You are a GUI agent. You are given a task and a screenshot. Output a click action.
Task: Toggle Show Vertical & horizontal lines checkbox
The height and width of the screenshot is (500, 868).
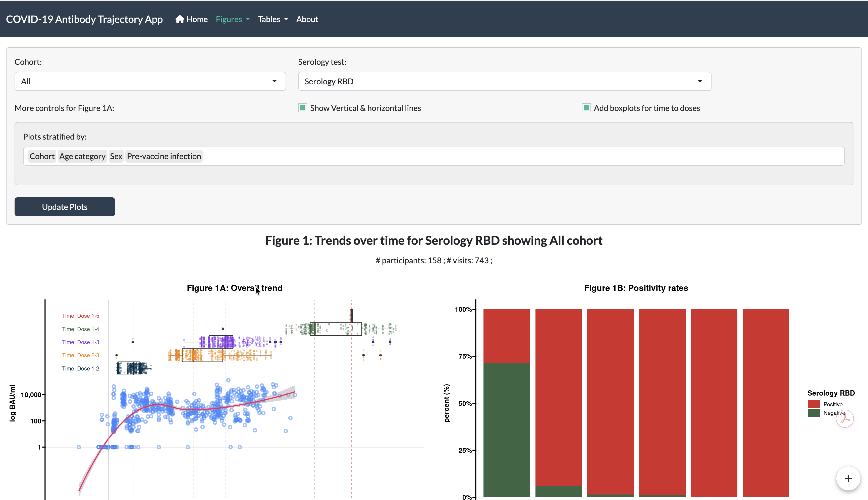[x=302, y=108]
